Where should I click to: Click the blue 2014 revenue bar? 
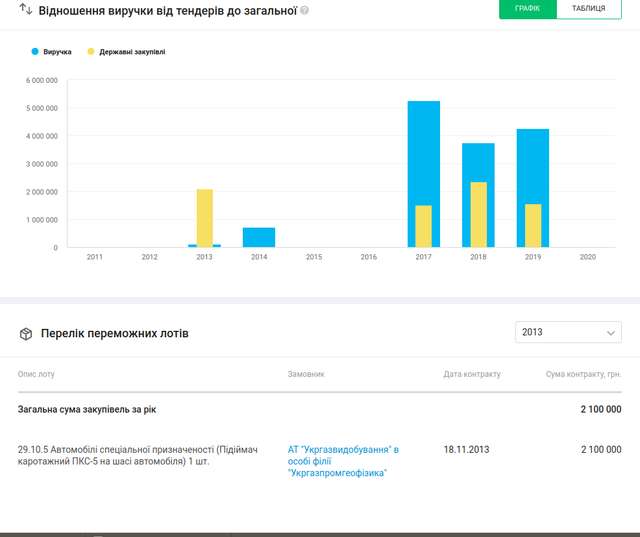[259, 237]
